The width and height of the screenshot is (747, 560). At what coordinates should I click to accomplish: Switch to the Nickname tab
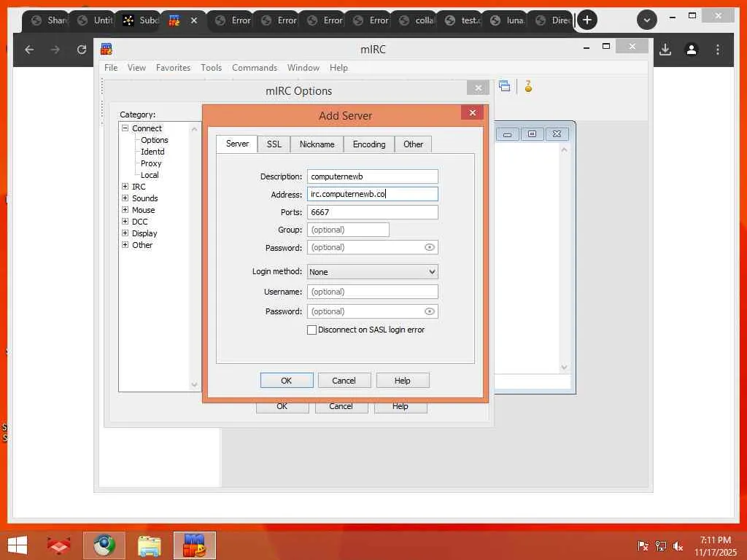tap(317, 144)
